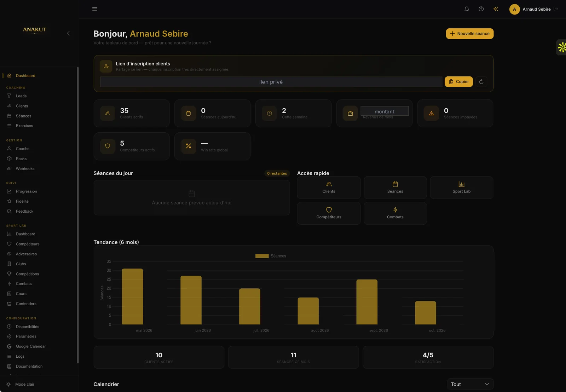Click the Arnaud Sebire avatar in the top bar
The image size is (566, 392).
click(x=514, y=9)
